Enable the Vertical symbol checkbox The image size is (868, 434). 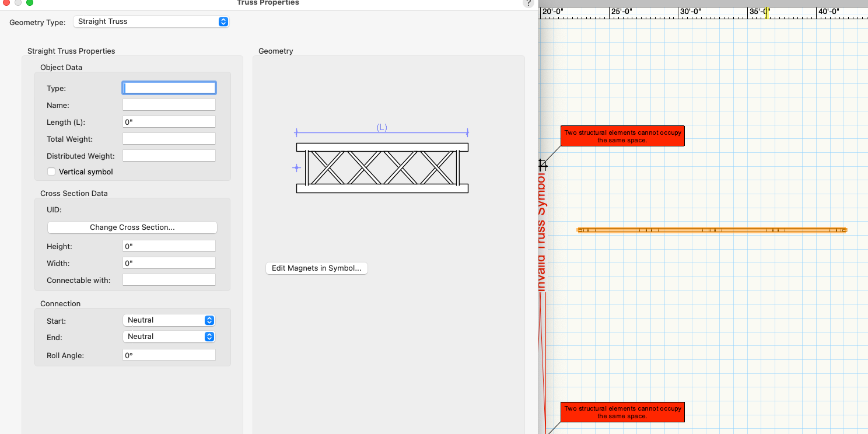pos(51,171)
